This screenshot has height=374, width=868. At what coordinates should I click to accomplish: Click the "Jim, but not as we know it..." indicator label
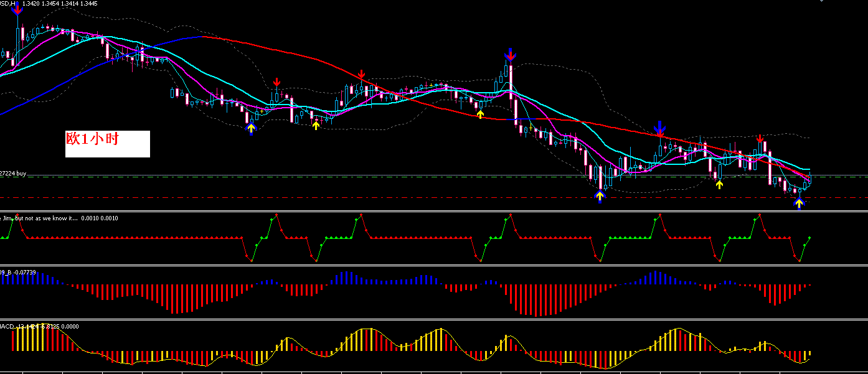point(40,218)
